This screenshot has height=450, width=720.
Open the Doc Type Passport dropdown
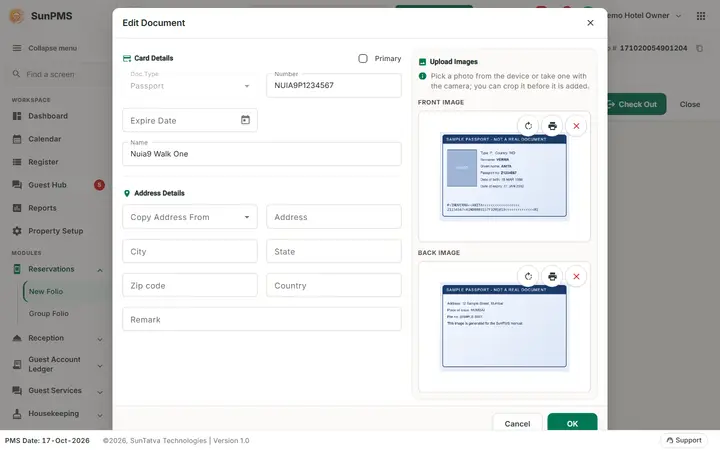coord(190,85)
